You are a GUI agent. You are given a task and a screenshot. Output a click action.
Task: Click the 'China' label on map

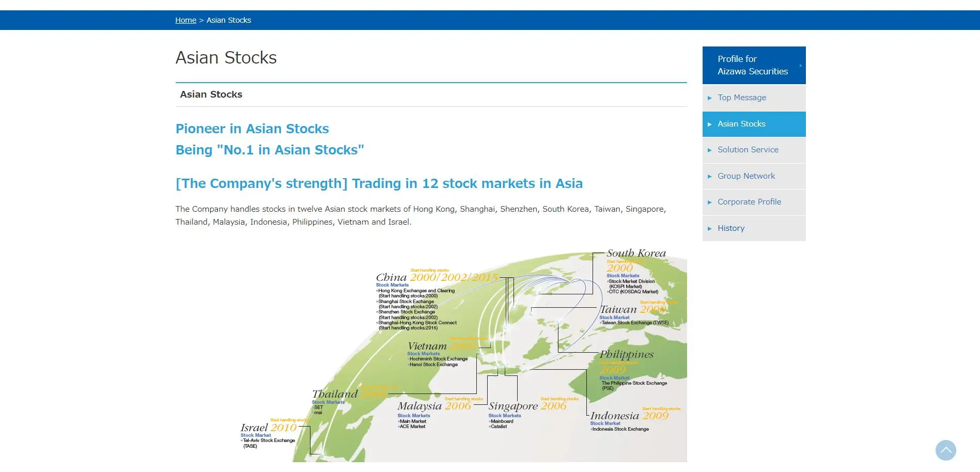(x=391, y=277)
